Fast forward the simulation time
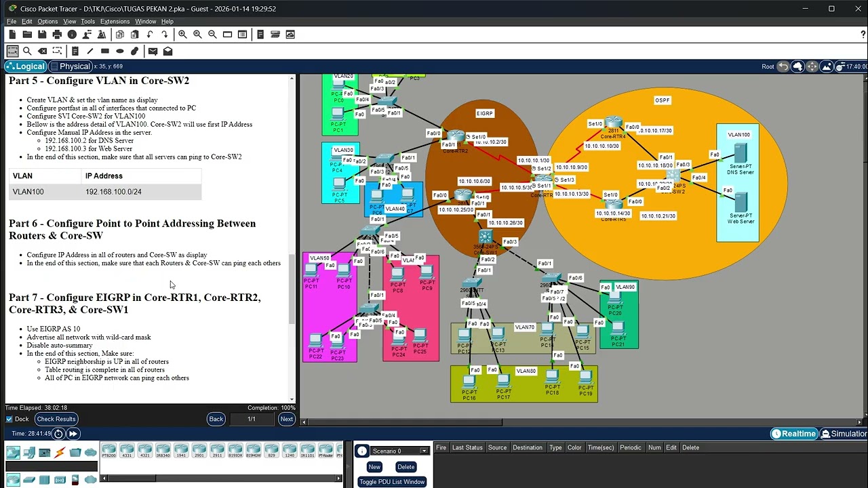868x488 pixels. (73, 434)
